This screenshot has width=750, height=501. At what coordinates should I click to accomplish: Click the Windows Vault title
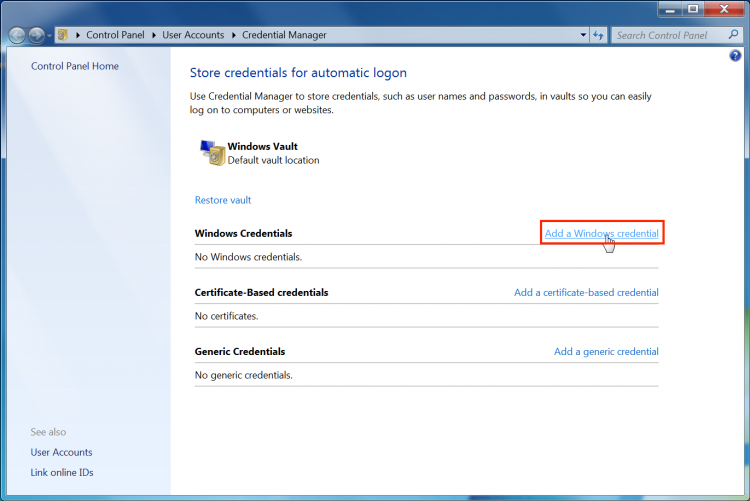click(x=263, y=146)
